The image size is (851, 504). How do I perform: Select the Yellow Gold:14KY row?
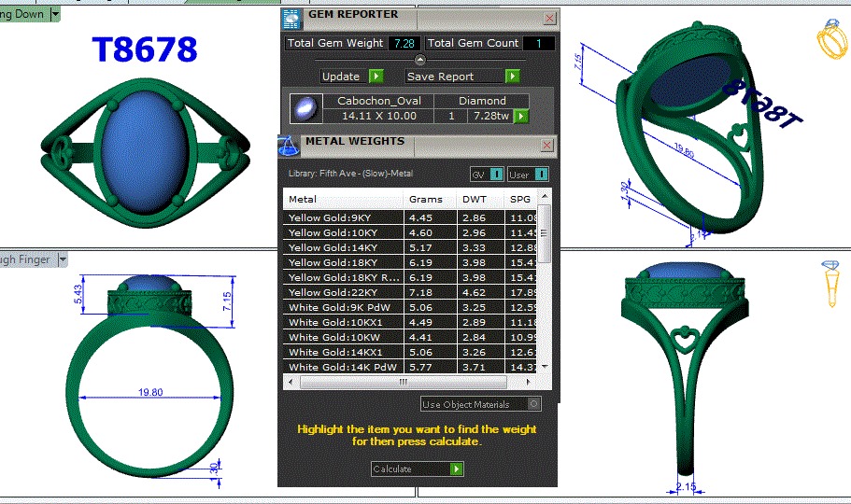point(343,247)
